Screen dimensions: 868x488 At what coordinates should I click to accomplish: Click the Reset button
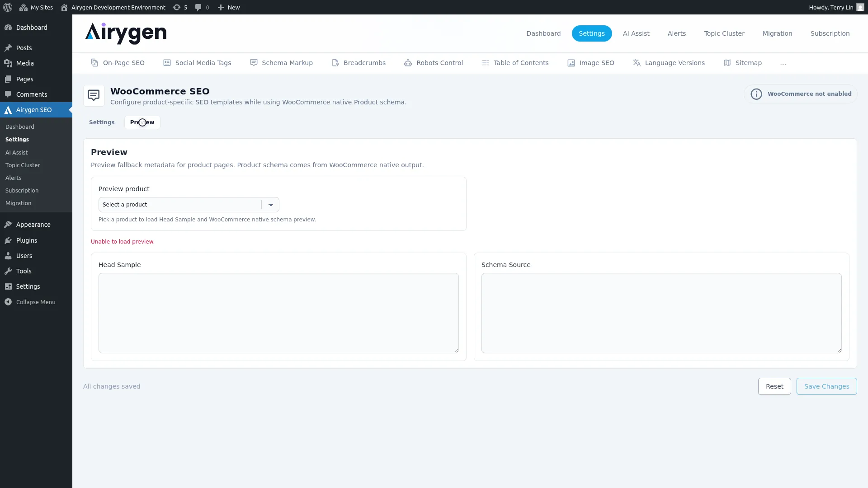click(x=774, y=386)
